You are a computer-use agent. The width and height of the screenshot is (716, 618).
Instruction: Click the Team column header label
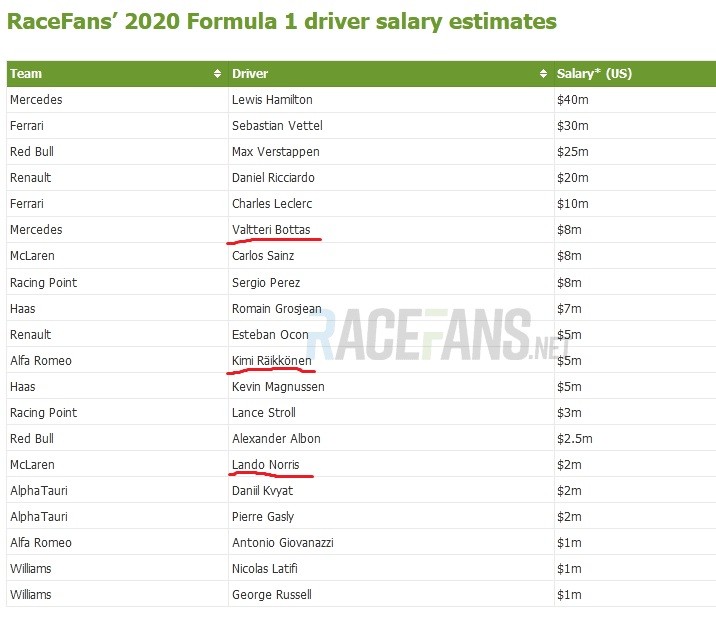coord(27,74)
